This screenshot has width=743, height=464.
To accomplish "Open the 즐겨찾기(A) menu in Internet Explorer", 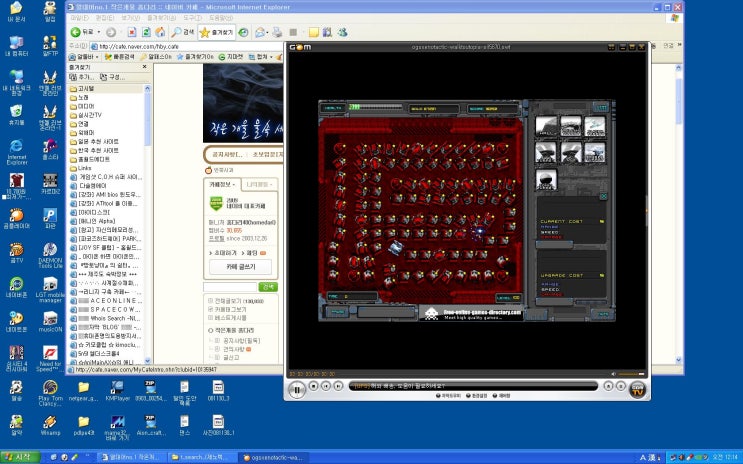I will tap(162, 18).
